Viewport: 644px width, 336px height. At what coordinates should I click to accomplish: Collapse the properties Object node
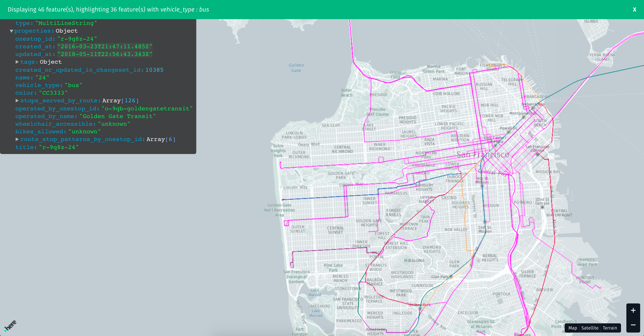(11, 31)
